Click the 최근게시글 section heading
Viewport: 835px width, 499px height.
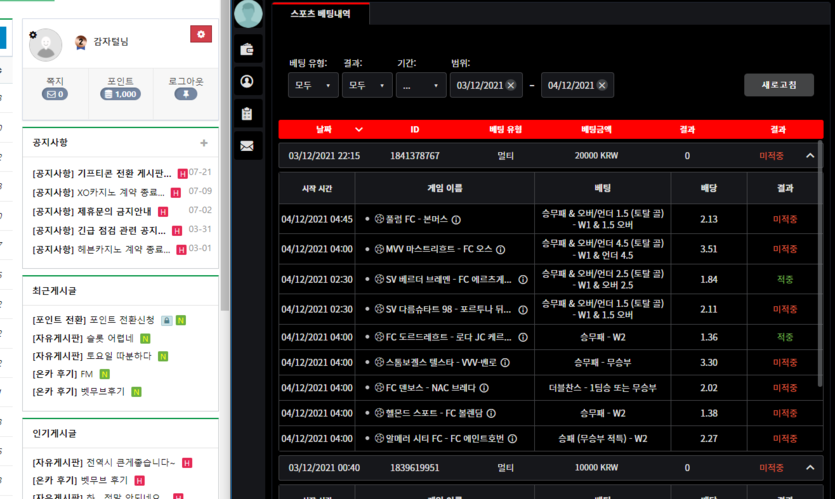point(54,291)
